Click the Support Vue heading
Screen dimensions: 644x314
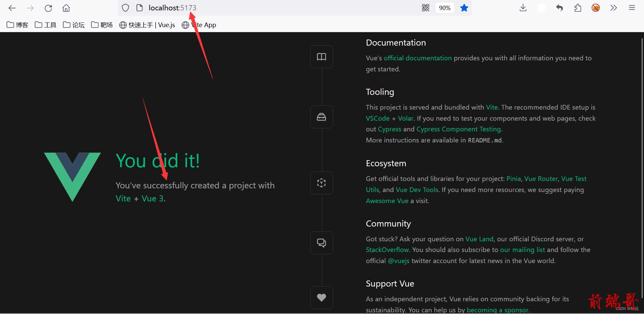tap(390, 284)
